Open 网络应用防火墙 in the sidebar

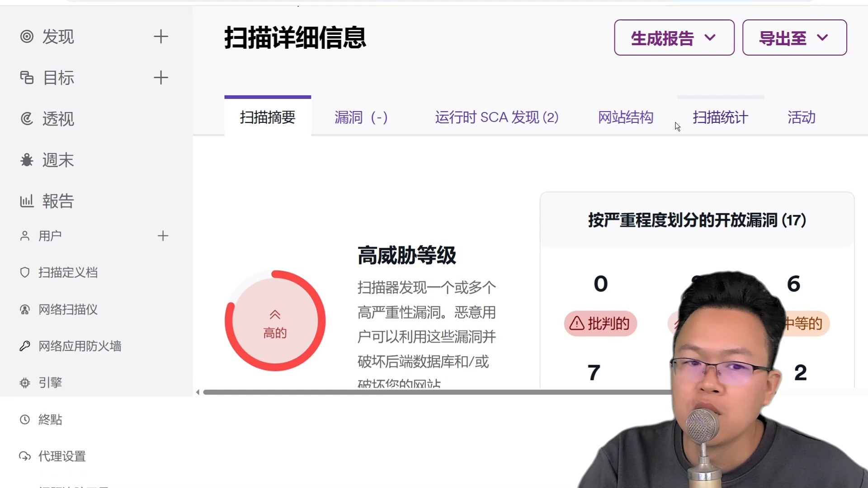(x=80, y=346)
